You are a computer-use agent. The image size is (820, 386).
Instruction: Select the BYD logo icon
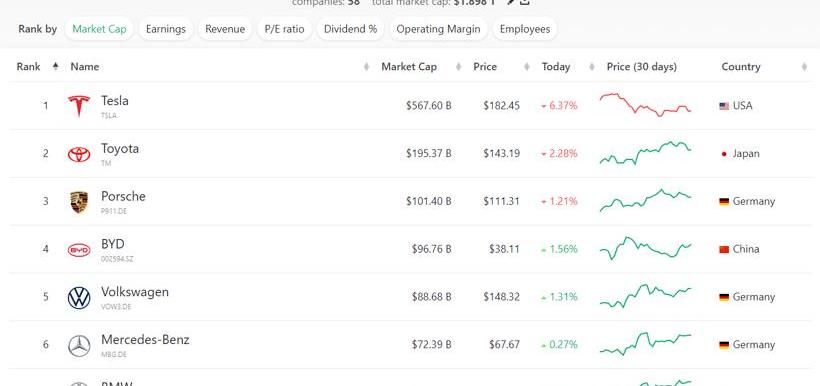[79, 250]
